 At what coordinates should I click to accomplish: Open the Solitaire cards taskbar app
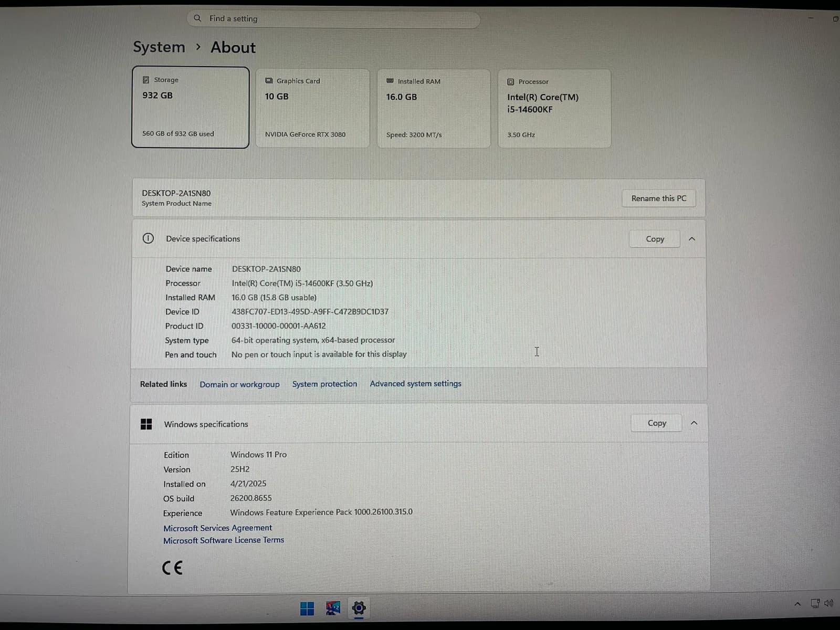333,608
